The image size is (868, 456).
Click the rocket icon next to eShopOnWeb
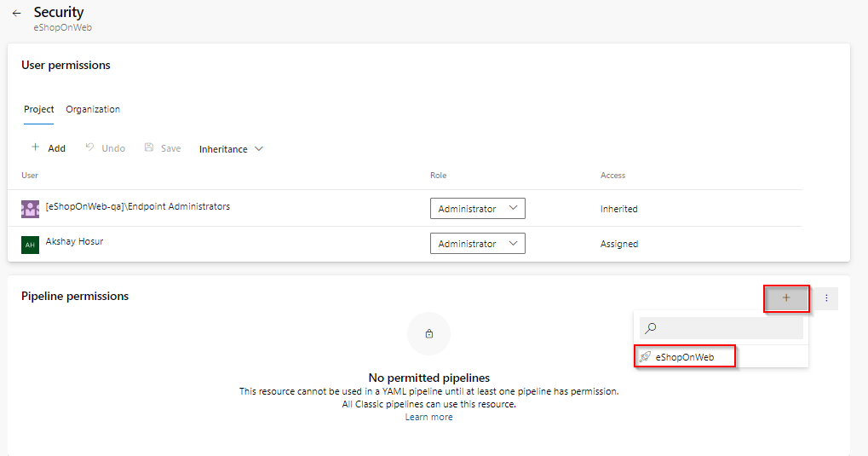645,357
